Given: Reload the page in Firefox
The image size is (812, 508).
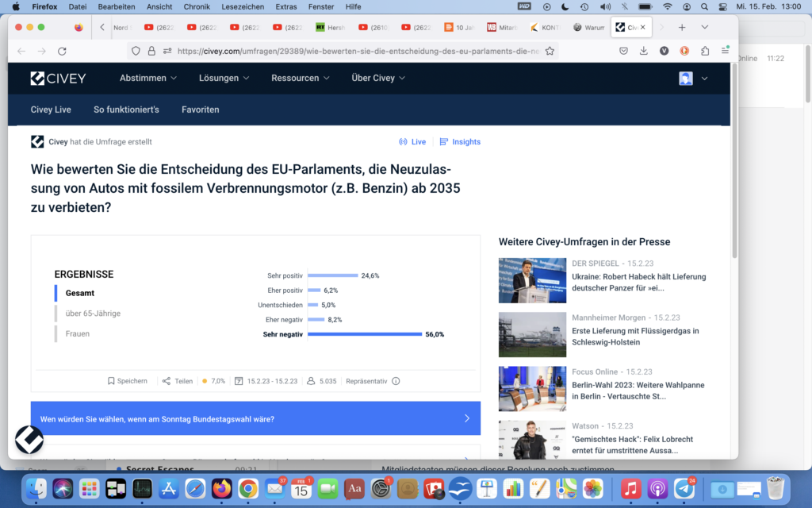Looking at the screenshot, I should coord(62,51).
